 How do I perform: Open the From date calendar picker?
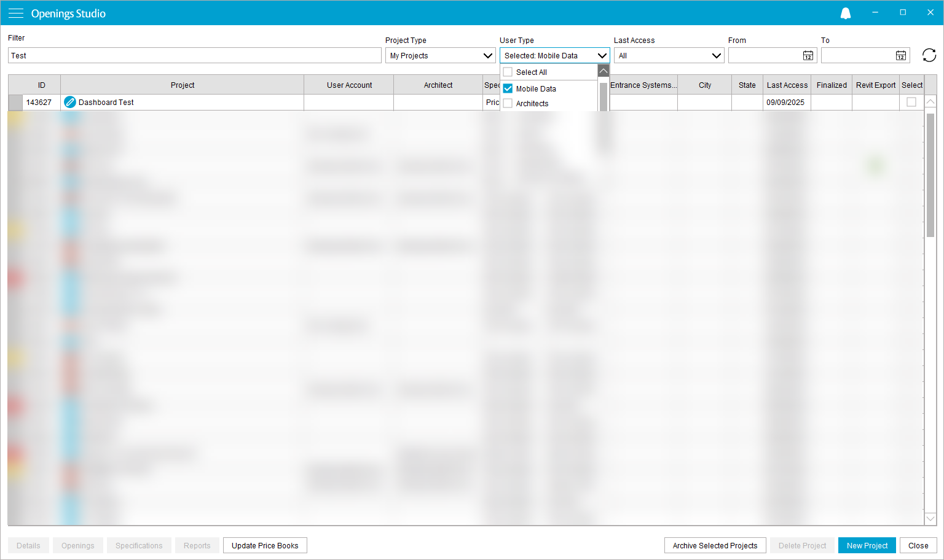click(x=808, y=56)
